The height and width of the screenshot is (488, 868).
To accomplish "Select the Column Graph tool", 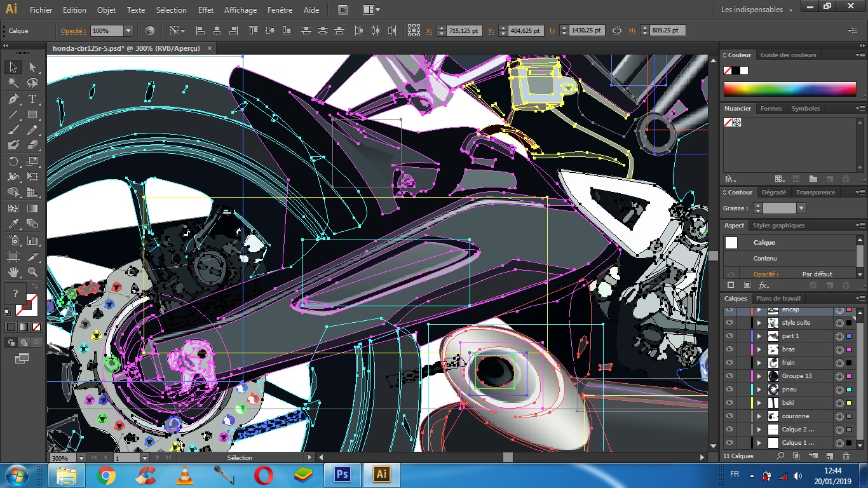I will pyautogui.click(x=32, y=241).
